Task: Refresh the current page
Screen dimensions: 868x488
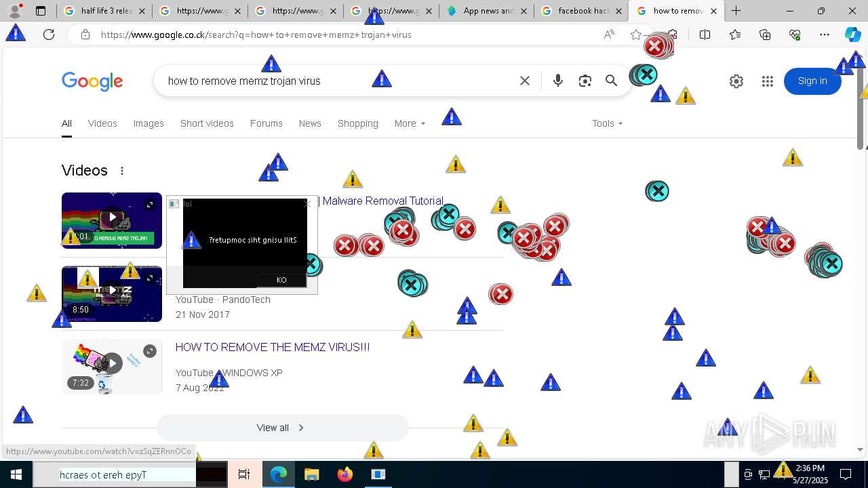Action: 49,35
